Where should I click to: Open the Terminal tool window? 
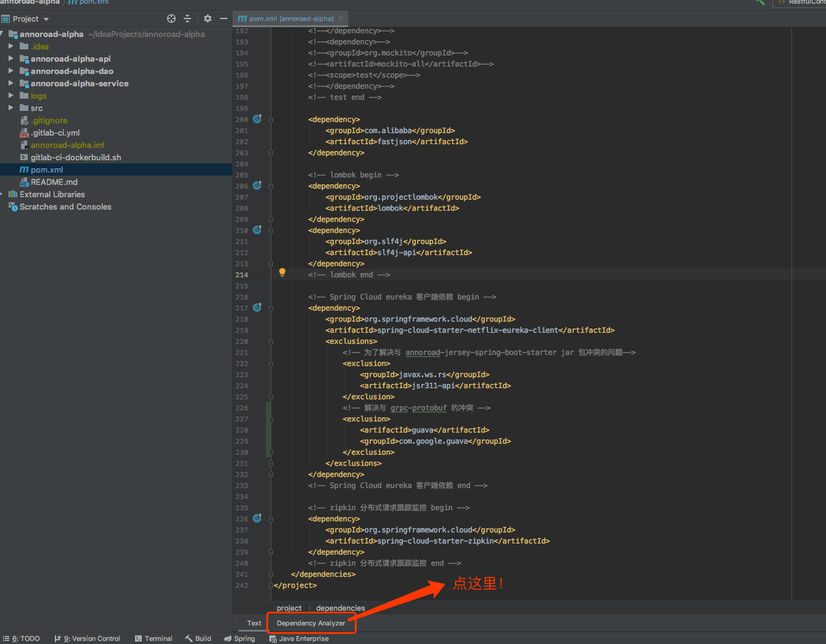pos(153,638)
